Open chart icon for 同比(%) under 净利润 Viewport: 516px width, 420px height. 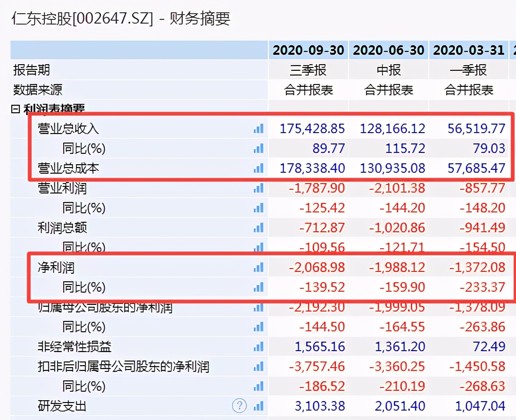coord(258,287)
